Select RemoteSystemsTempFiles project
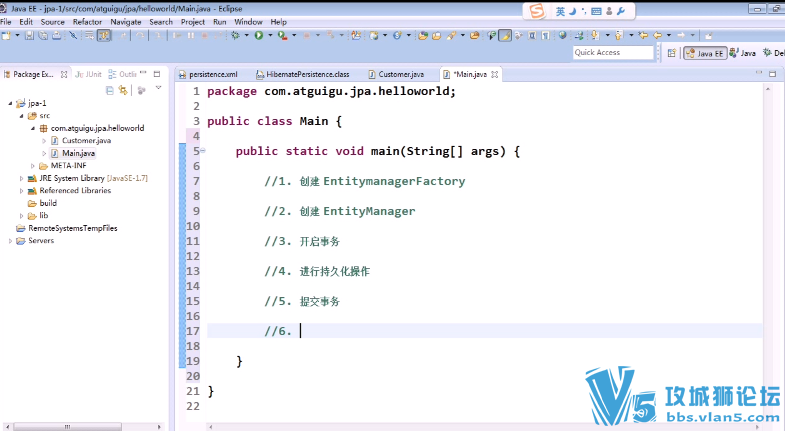Screen dimensions: 785x431 click(73, 228)
